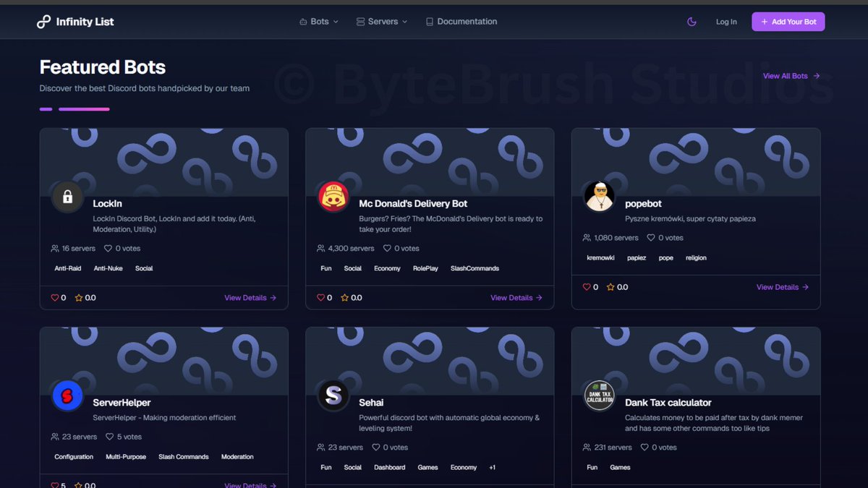The height and width of the screenshot is (488, 868).
Task: Click the LockIn card banner image
Action: coord(164,162)
